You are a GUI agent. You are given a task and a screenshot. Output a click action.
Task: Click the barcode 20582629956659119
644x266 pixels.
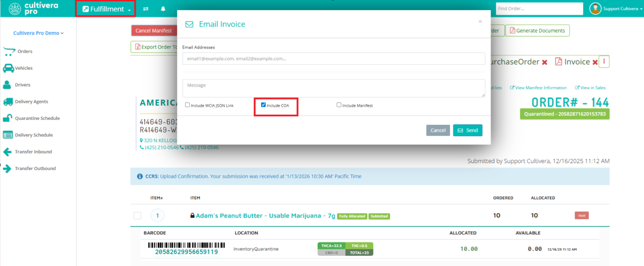click(x=186, y=249)
